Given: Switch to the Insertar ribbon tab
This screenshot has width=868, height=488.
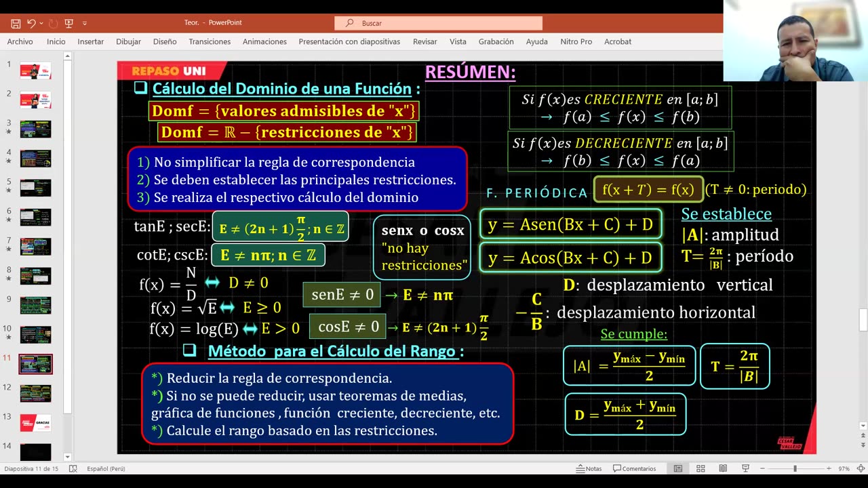Looking at the screenshot, I should 91,41.
